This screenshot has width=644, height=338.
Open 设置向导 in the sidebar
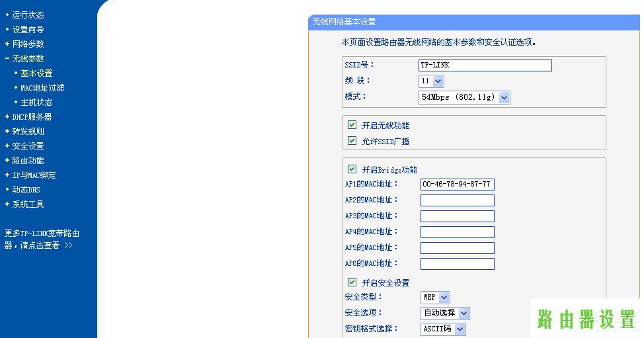28,30
